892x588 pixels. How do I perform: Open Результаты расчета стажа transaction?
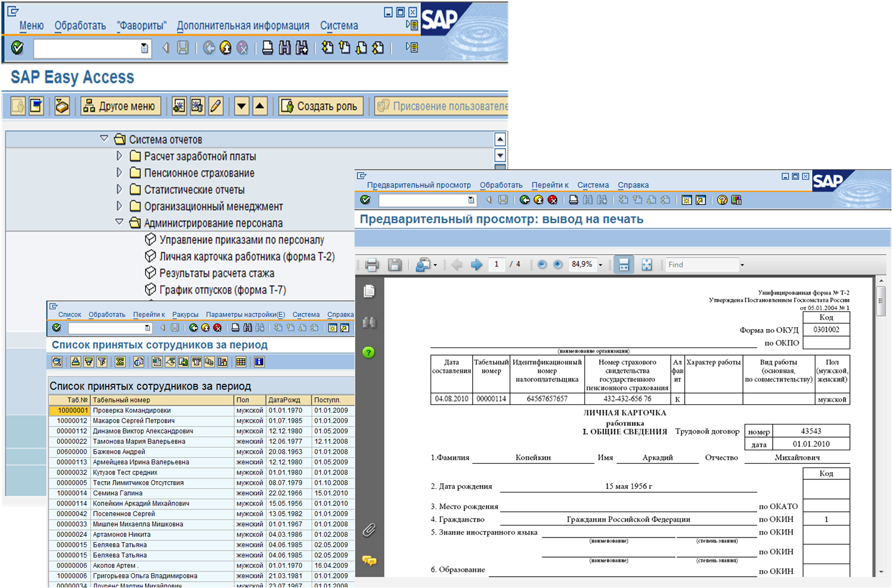pos(217,273)
